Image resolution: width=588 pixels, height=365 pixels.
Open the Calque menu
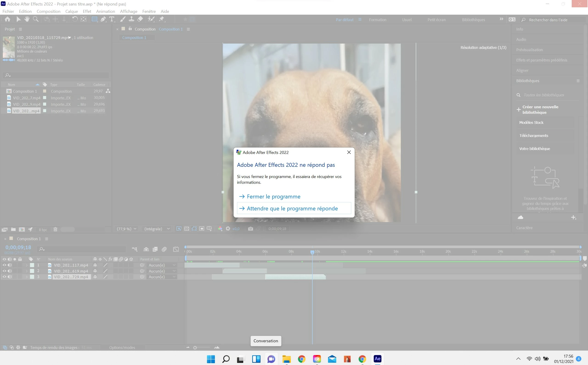[x=71, y=11]
